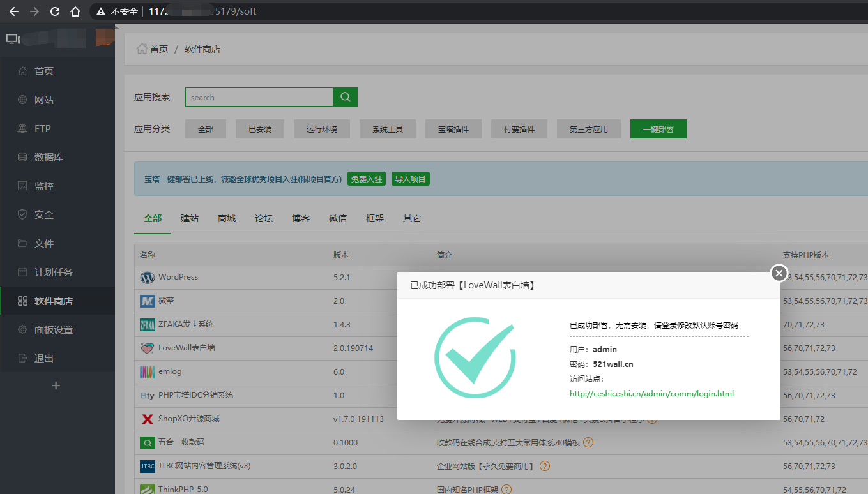The width and height of the screenshot is (868, 494).
Task: Switch to the 微信 tab
Action: coord(338,218)
